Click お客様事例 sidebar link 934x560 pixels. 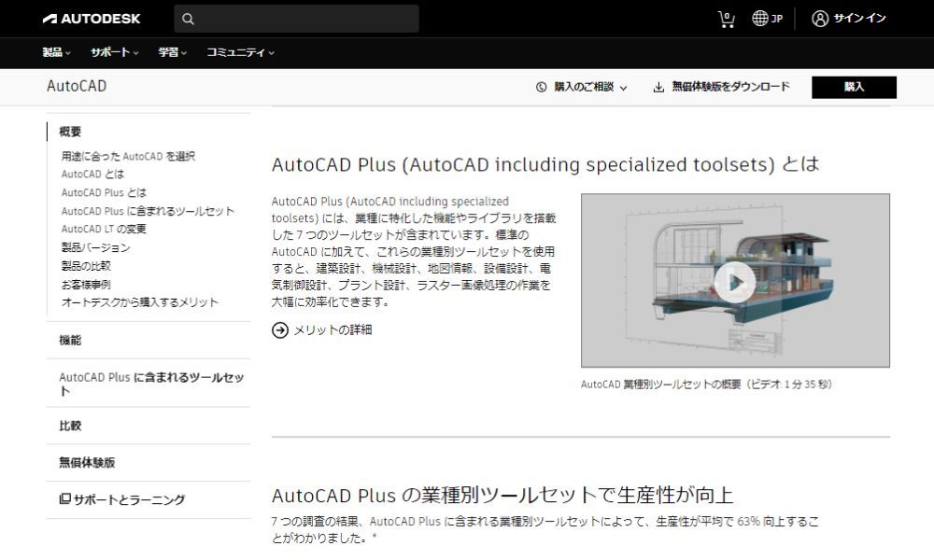[86, 284]
